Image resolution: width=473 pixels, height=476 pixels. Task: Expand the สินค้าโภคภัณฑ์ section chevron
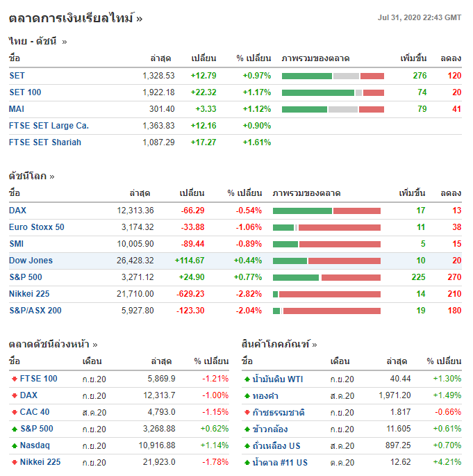[315, 345]
